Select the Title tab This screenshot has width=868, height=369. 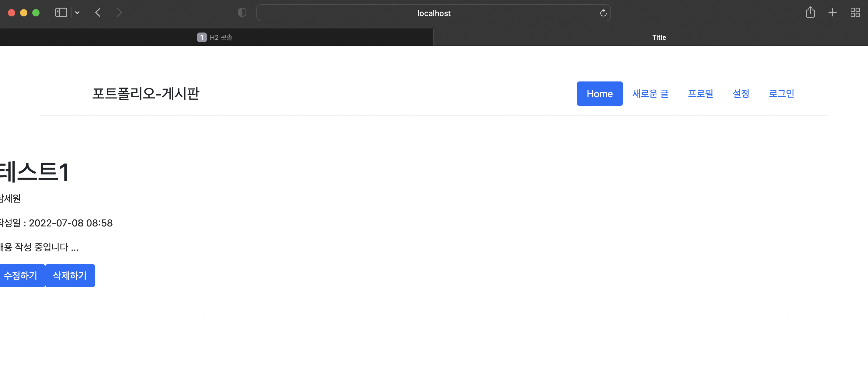point(659,37)
